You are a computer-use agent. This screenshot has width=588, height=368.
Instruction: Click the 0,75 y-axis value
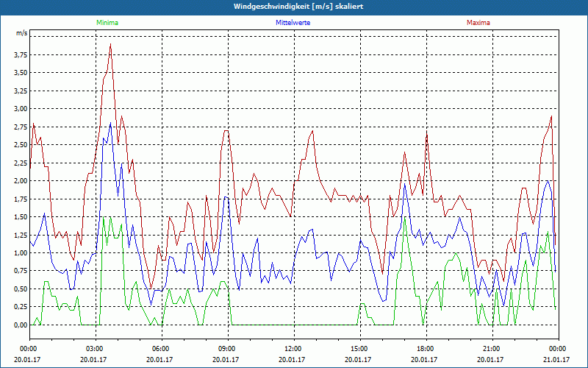coord(21,271)
